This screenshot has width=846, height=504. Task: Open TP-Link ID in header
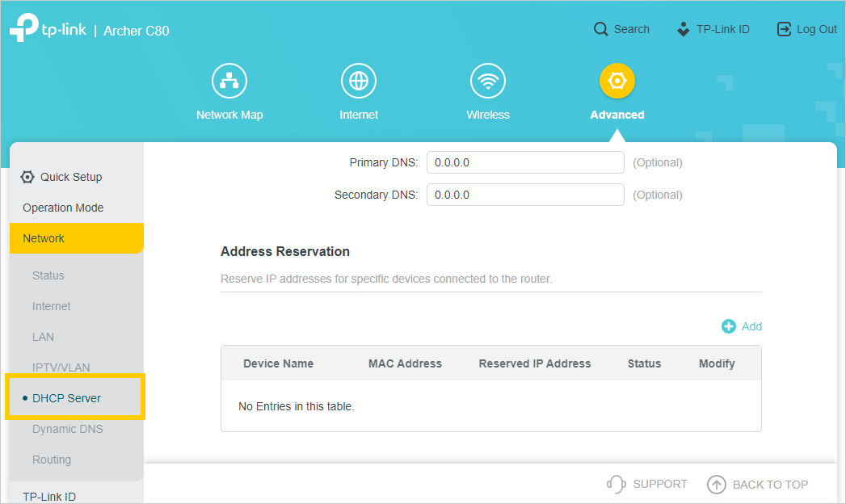[713, 29]
